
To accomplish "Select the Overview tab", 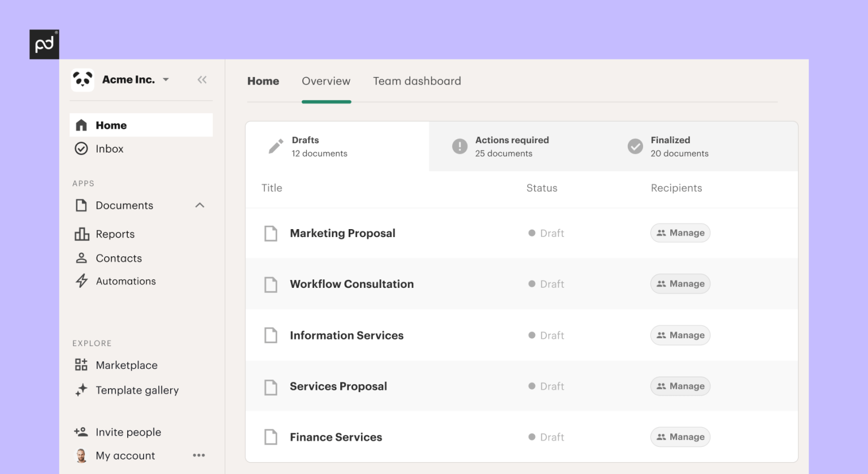I will pyautogui.click(x=326, y=81).
